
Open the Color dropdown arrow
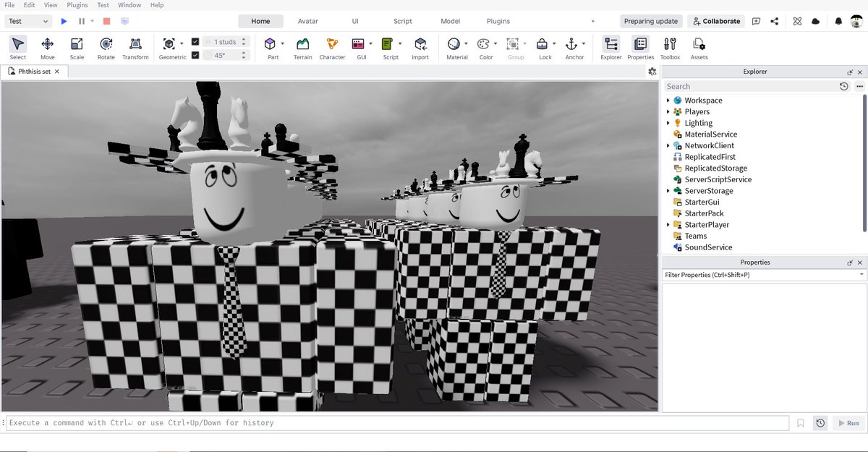click(495, 43)
